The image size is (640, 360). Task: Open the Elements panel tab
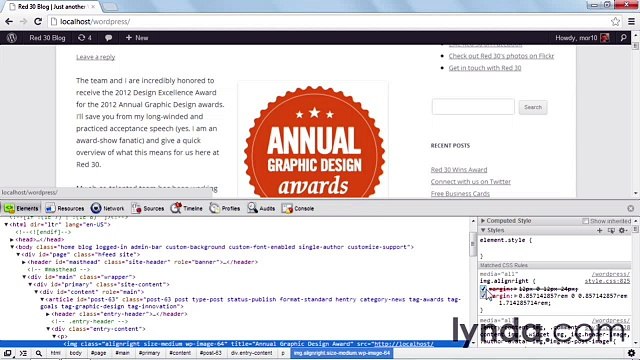click(21, 208)
